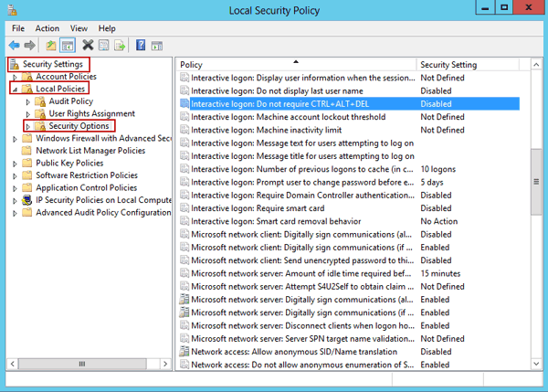Click the policy list scroll up arrow
This screenshot has width=548, height=392.
[x=536, y=64]
